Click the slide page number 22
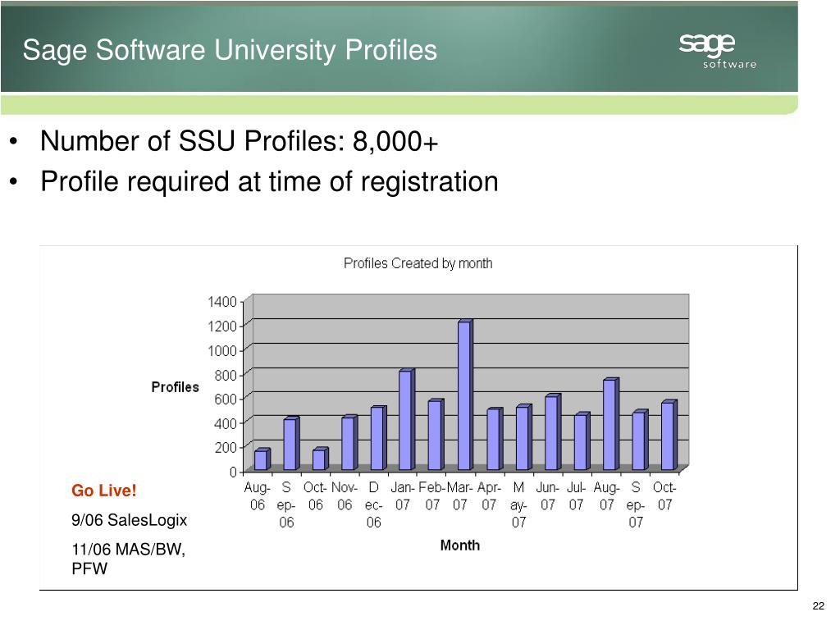This screenshot has height=630, width=840. tap(818, 606)
